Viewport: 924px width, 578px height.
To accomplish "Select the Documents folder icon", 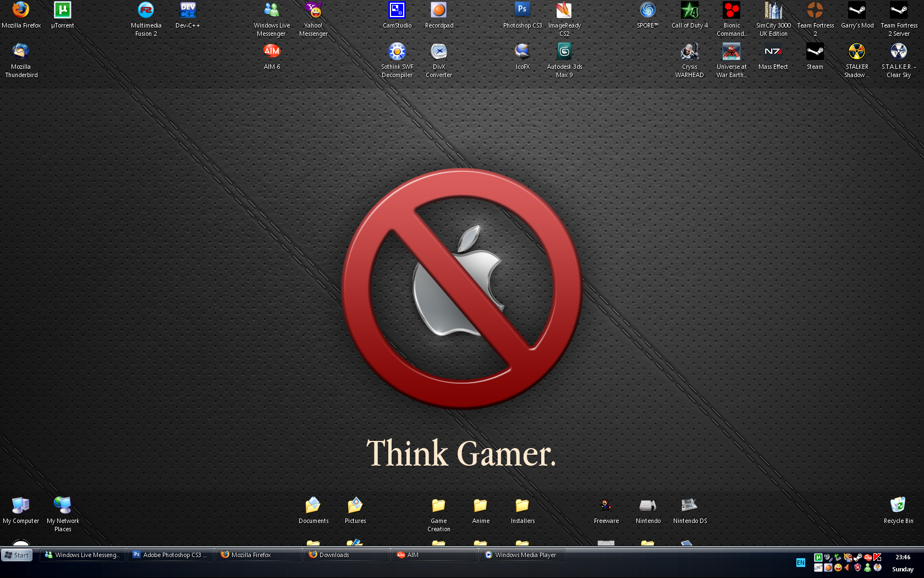I will coord(313,510).
